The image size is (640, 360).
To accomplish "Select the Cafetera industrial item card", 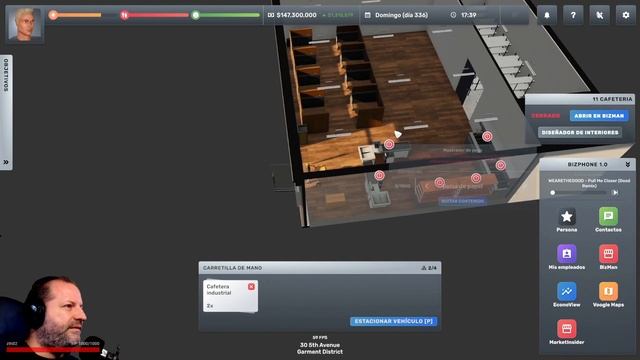I will (x=230, y=296).
